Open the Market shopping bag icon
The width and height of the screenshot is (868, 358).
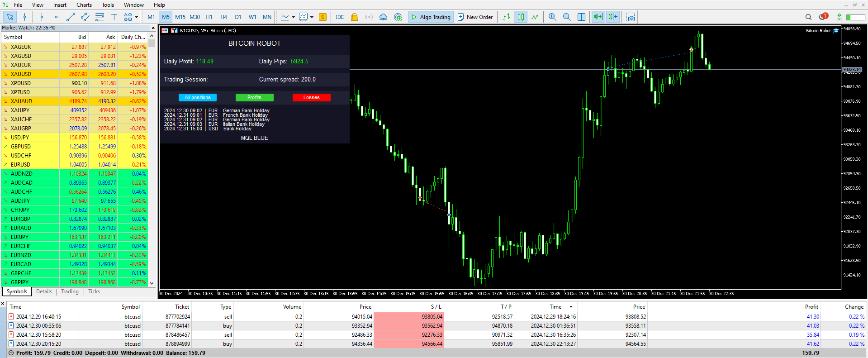[354, 17]
